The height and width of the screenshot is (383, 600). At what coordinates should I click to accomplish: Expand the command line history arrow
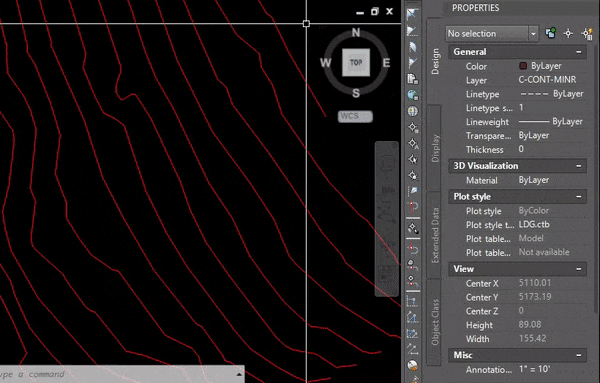239,374
